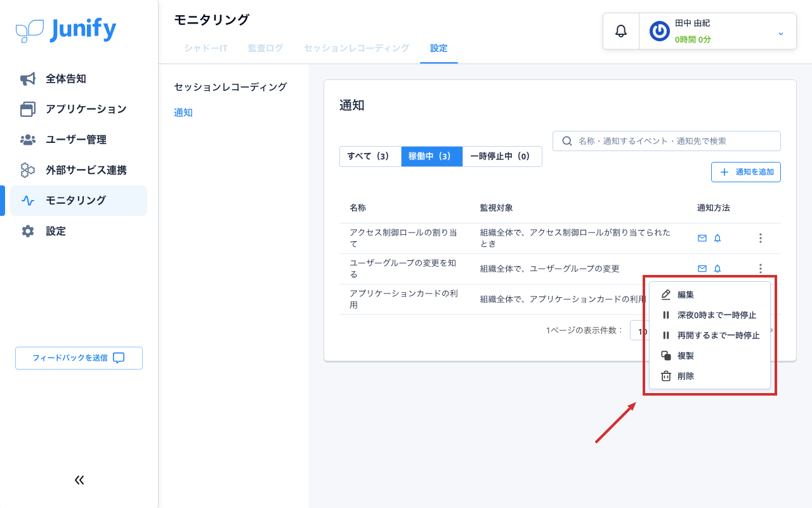Open セッションレコーディング settings side link
Image resolution: width=812 pixels, height=508 pixels.
(x=230, y=87)
